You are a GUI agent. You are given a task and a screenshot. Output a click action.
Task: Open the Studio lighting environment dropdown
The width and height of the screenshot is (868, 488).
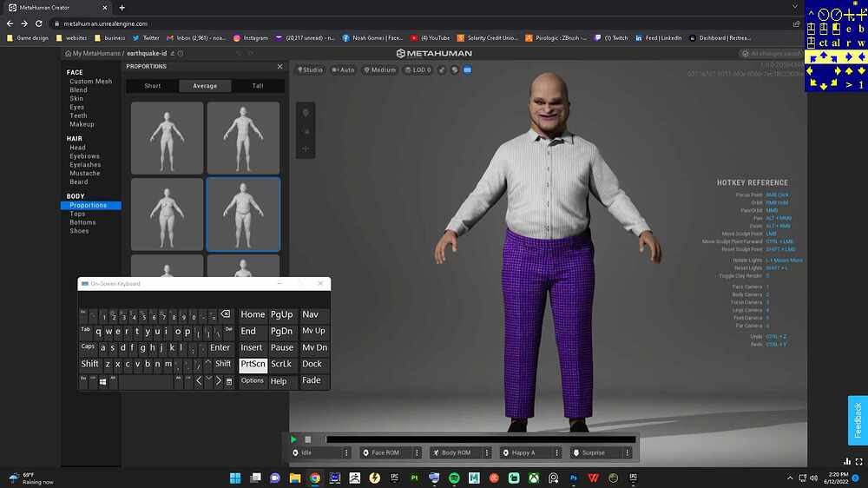point(310,70)
